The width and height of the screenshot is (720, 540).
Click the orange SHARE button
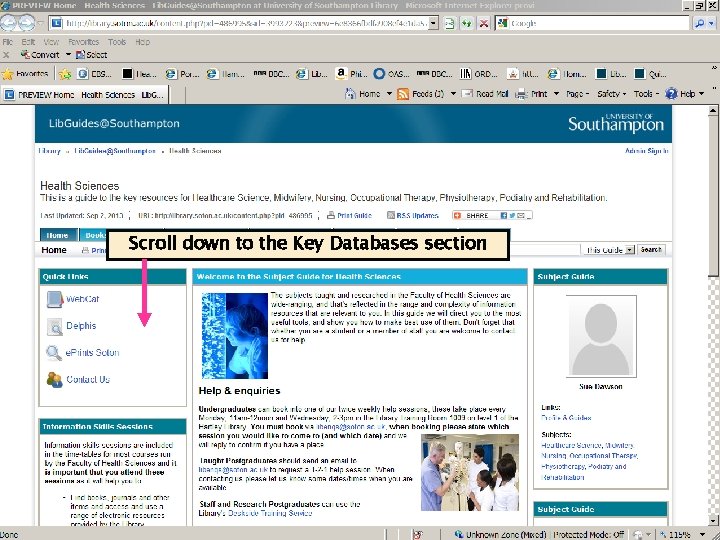(x=472, y=215)
